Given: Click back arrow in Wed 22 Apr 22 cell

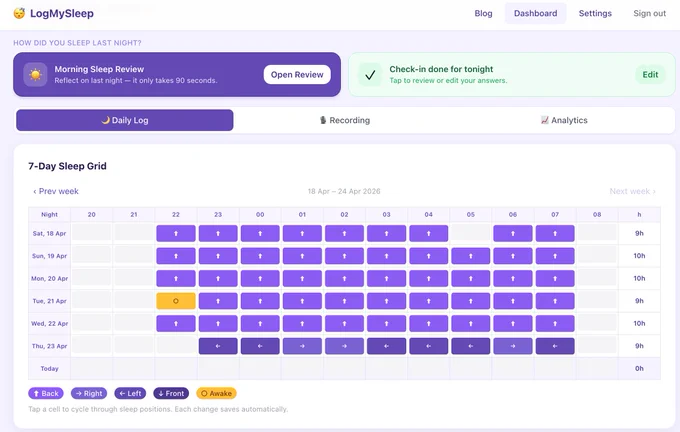Looking at the screenshot, I should 176,324.
